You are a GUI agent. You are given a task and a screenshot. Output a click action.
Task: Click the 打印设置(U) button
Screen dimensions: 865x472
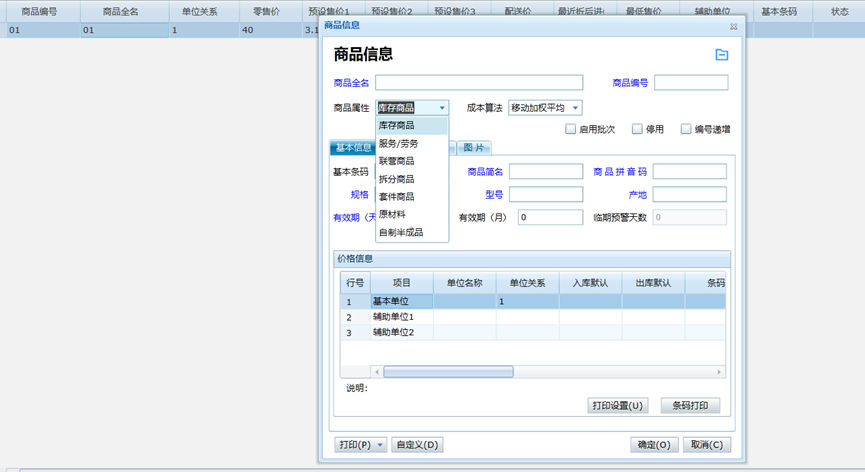[x=618, y=405]
